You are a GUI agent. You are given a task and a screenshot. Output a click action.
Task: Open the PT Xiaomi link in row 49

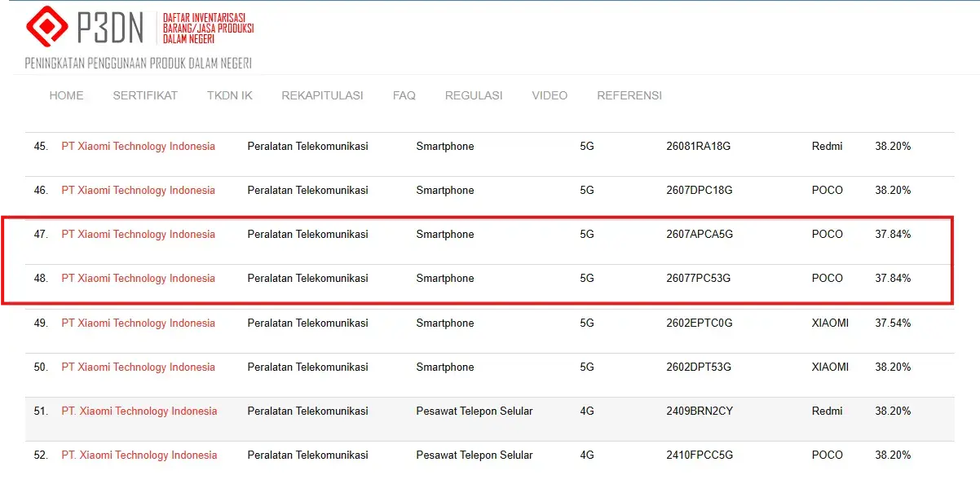point(139,323)
